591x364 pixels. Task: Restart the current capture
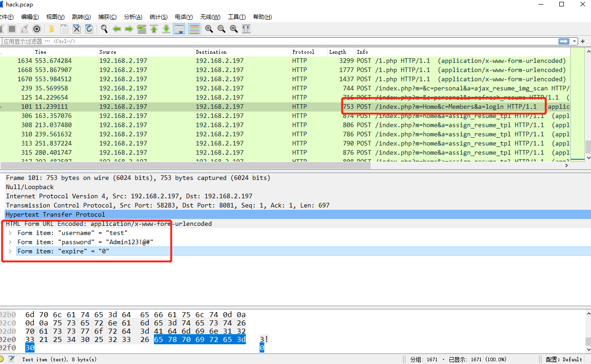[24, 29]
